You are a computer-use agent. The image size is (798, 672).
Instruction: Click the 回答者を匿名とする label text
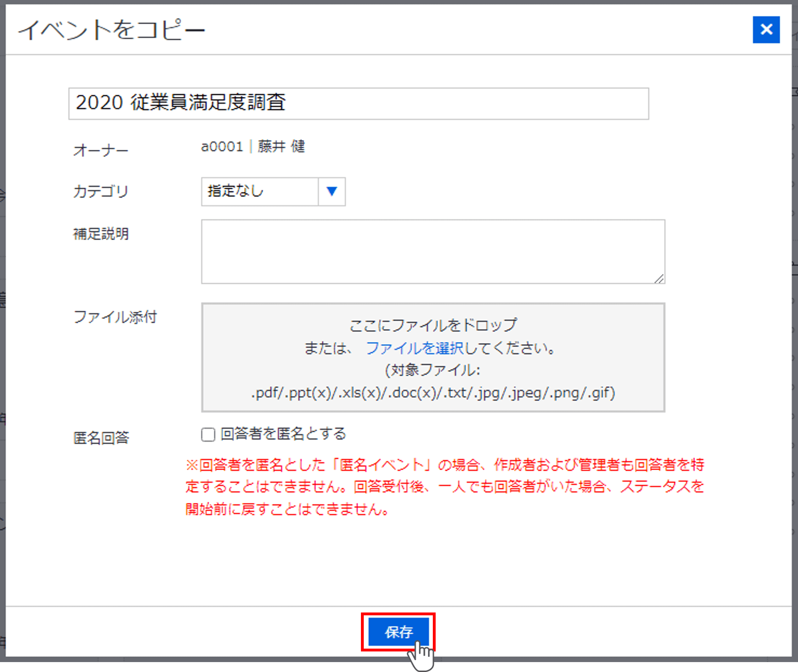coord(283,434)
